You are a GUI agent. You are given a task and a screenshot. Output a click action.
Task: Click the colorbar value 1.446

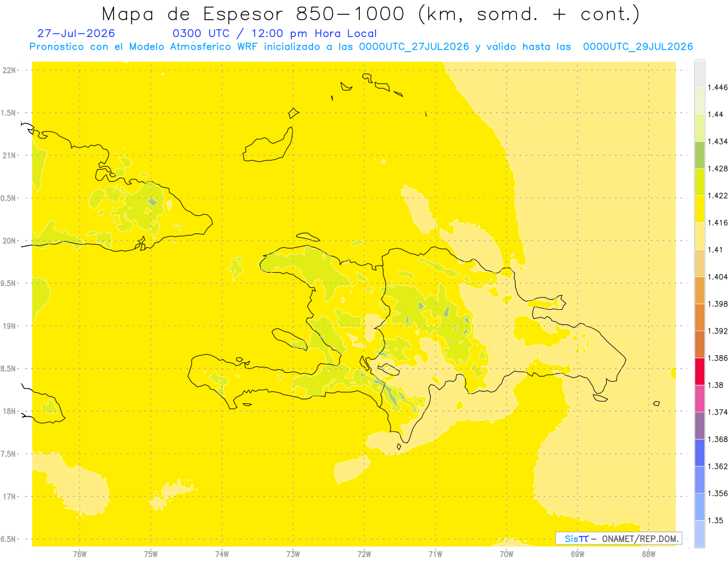718,87
